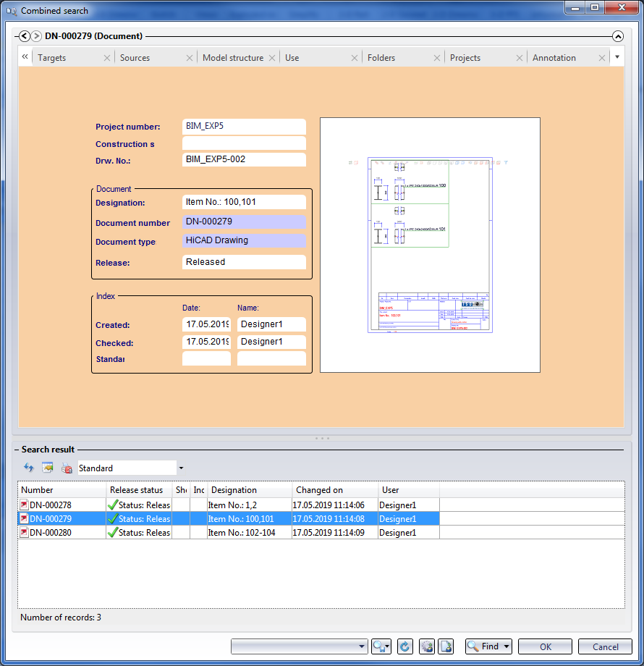The width and height of the screenshot is (644, 666).
Task: Collapse the DN-000279 document panel
Action: pos(617,35)
